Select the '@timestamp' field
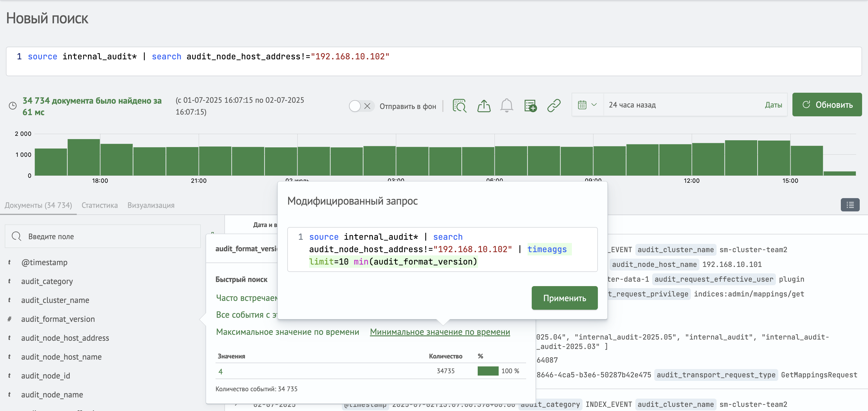The width and height of the screenshot is (868, 411). (x=44, y=262)
